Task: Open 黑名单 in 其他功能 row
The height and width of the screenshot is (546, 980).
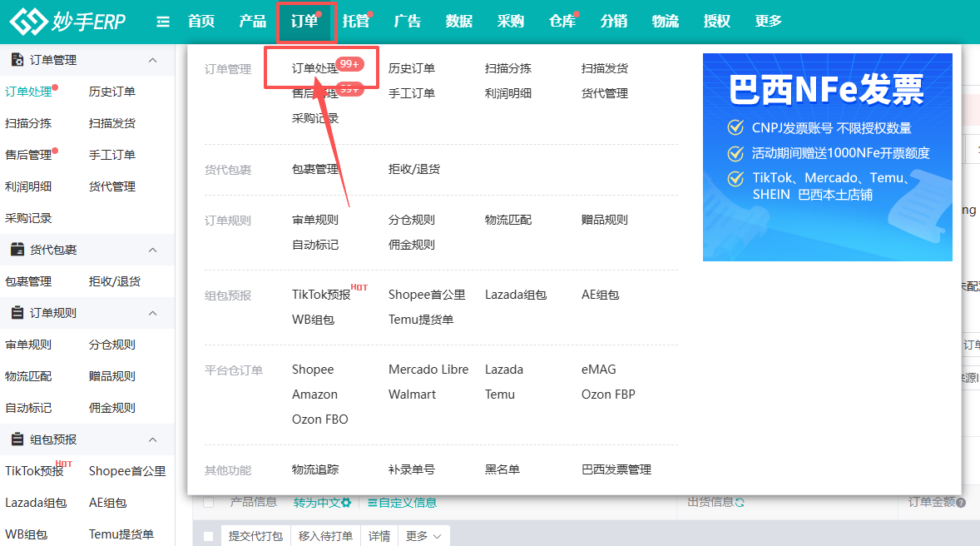Action: click(502, 469)
